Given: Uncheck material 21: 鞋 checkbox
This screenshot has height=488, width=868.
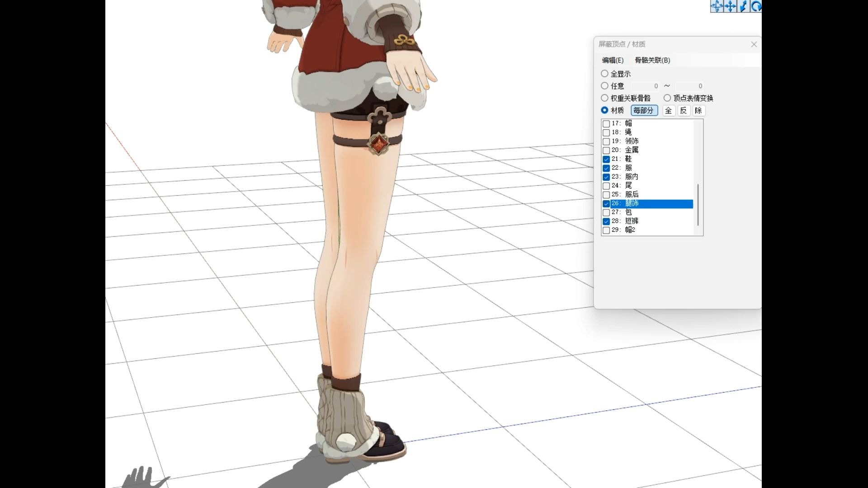Looking at the screenshot, I should click(606, 159).
